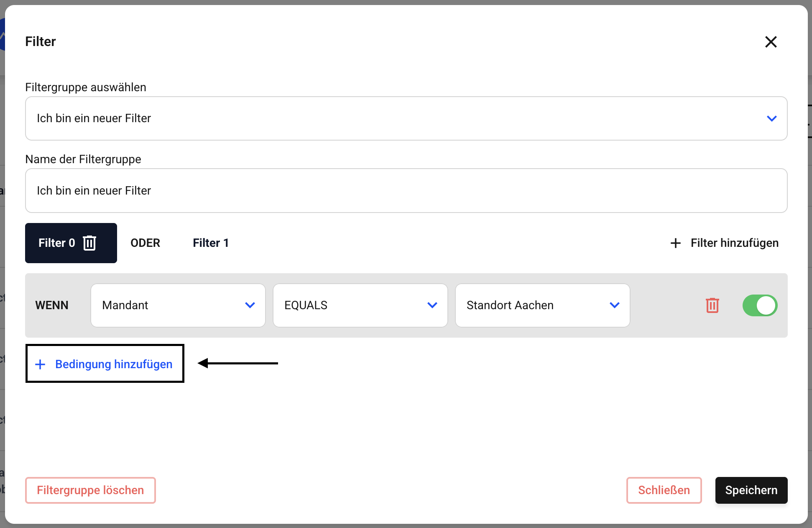The height and width of the screenshot is (528, 812).
Task: Select the Filter 0 tab
Action: pos(57,243)
